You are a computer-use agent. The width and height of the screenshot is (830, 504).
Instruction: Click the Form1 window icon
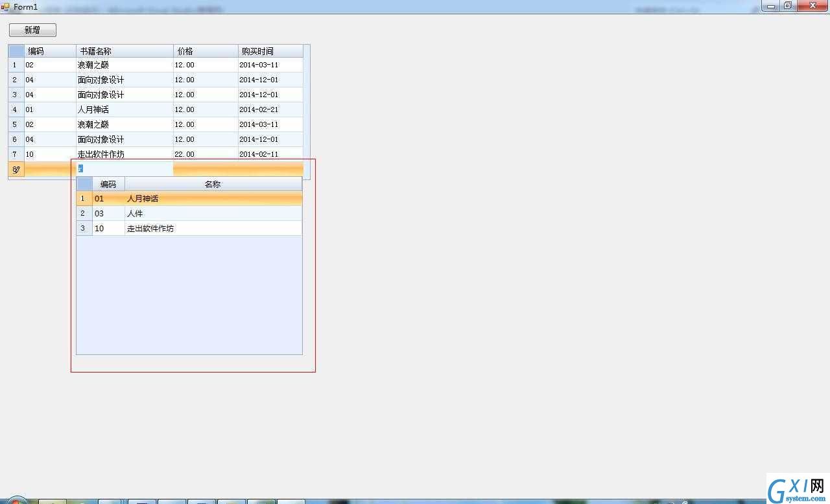(5, 6)
